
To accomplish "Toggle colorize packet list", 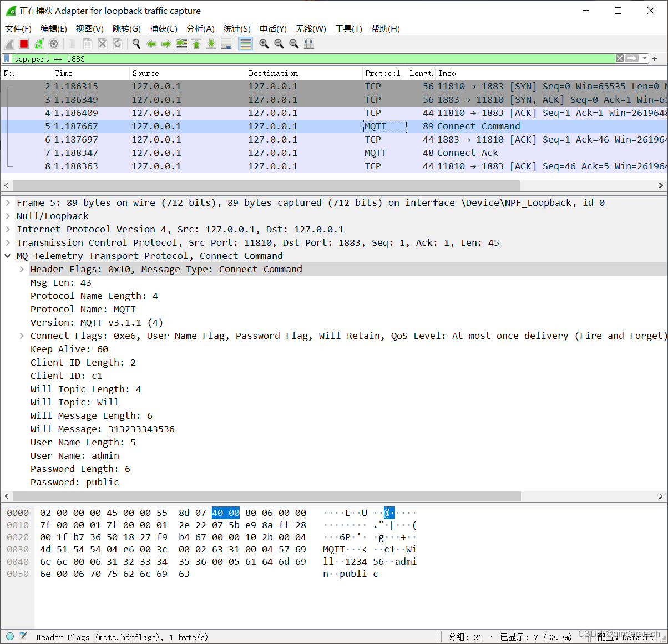I will pyautogui.click(x=245, y=43).
